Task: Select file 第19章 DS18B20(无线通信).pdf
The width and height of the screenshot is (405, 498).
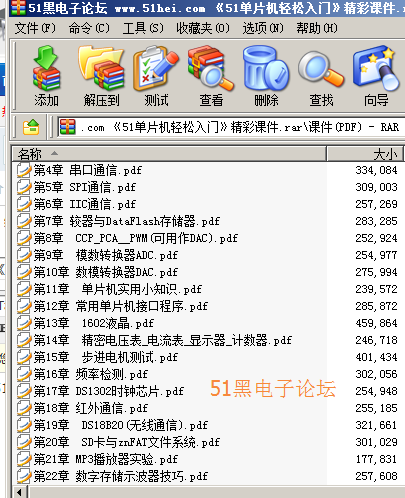Action: point(112,425)
